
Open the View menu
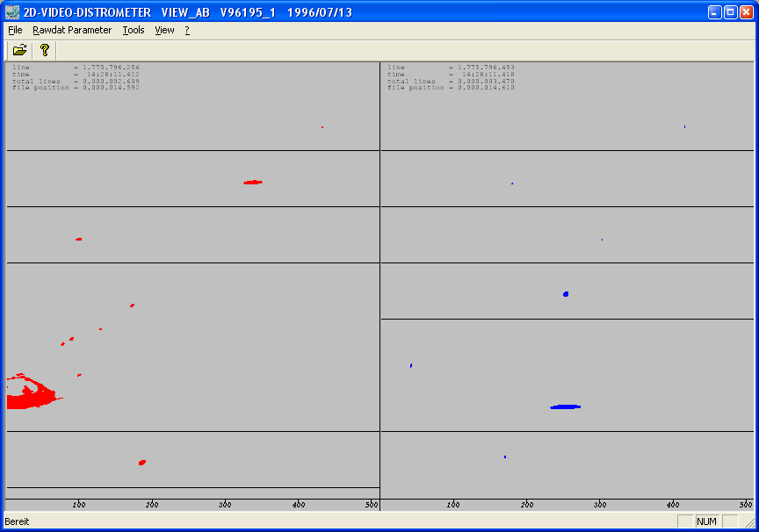164,30
